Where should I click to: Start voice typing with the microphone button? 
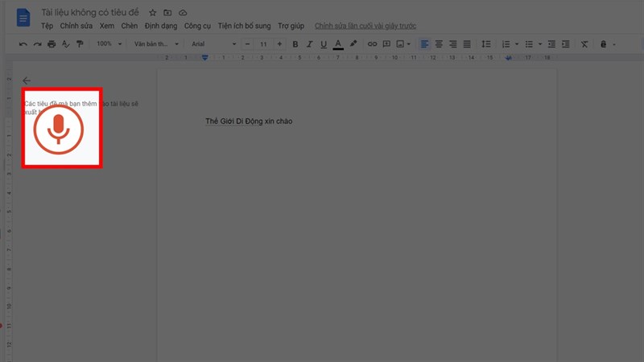(59, 130)
